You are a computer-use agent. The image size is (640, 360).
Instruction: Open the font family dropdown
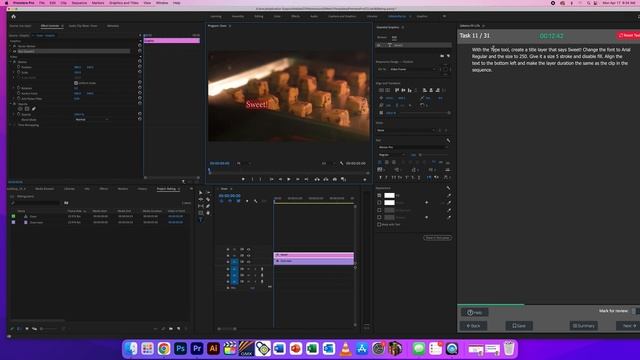412,147
